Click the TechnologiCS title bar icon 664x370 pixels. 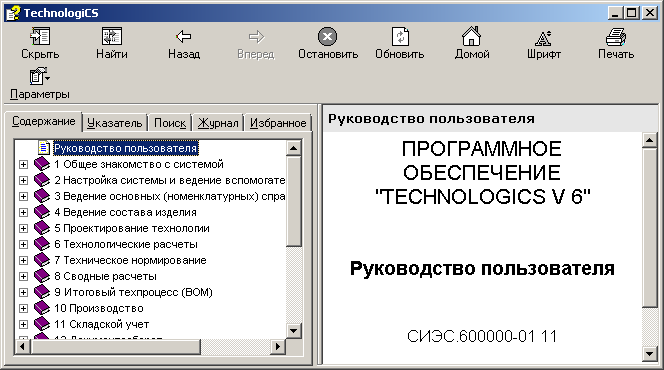tap(12, 13)
